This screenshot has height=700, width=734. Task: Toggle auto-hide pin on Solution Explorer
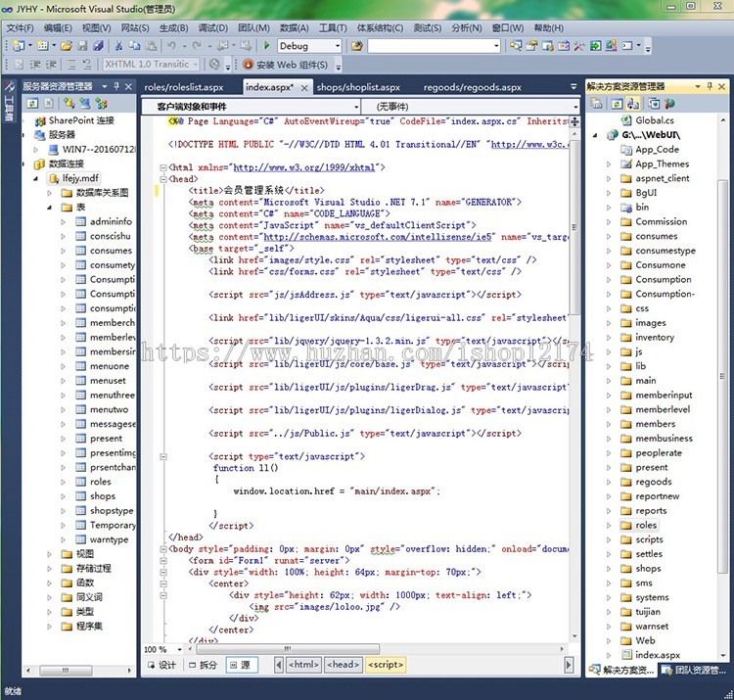(x=710, y=86)
